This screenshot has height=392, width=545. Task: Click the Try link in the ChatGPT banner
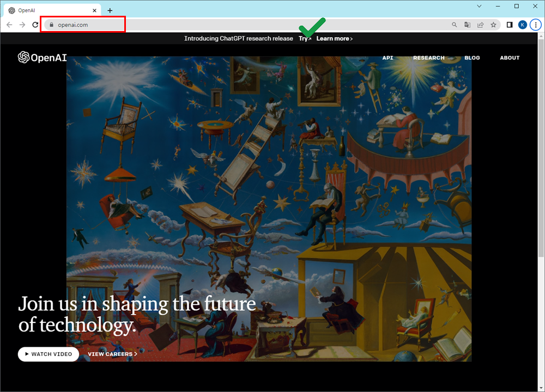click(x=305, y=39)
